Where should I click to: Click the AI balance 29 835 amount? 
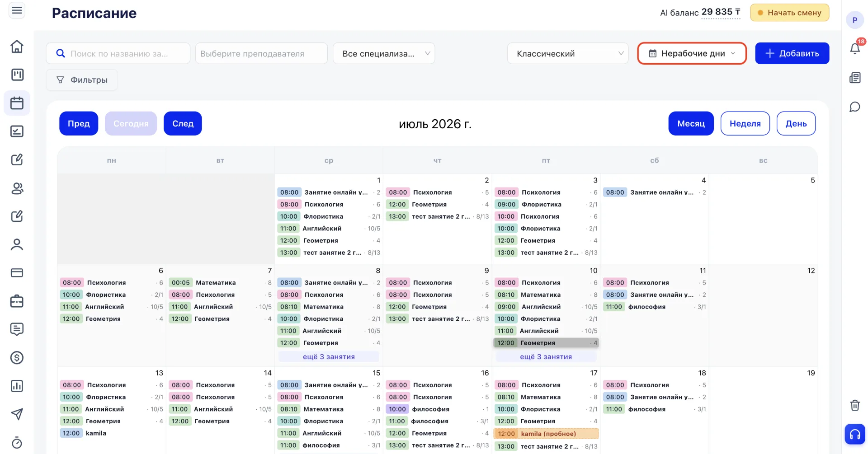721,12
